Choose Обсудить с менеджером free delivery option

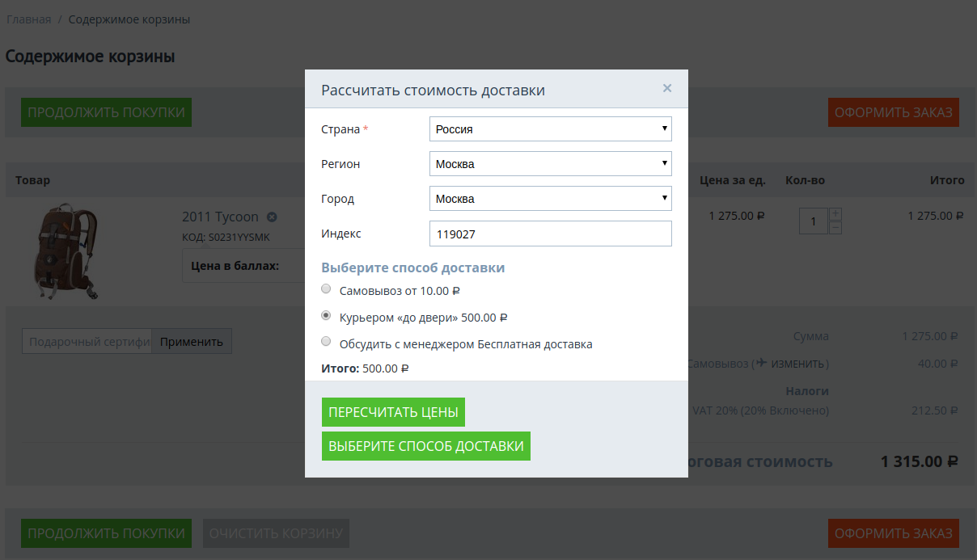click(x=326, y=342)
